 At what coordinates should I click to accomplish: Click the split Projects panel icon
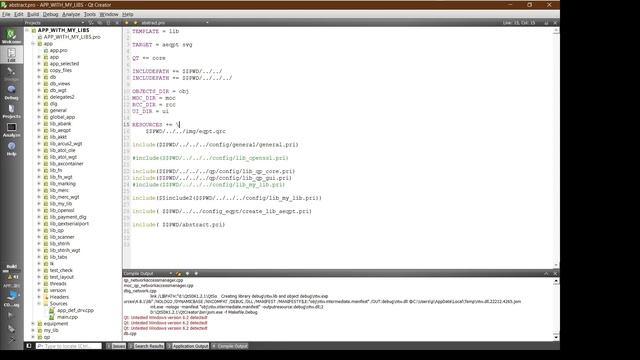[x=108, y=23]
